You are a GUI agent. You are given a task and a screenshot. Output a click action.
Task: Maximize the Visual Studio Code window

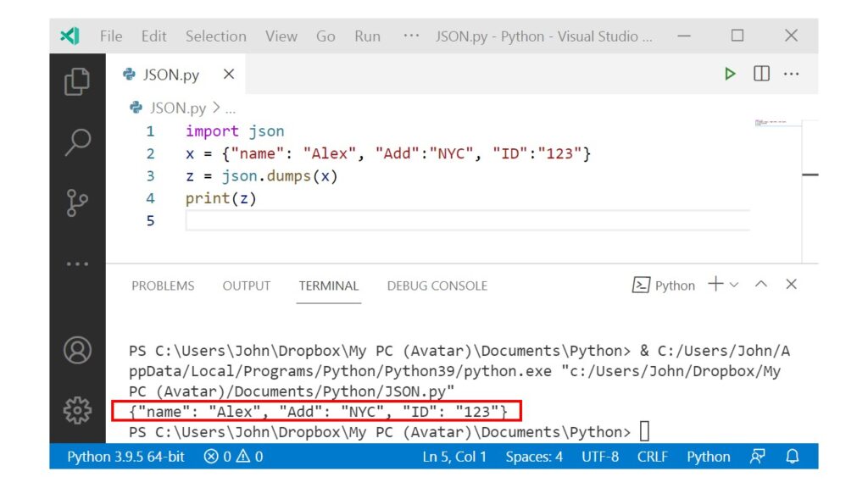(737, 36)
